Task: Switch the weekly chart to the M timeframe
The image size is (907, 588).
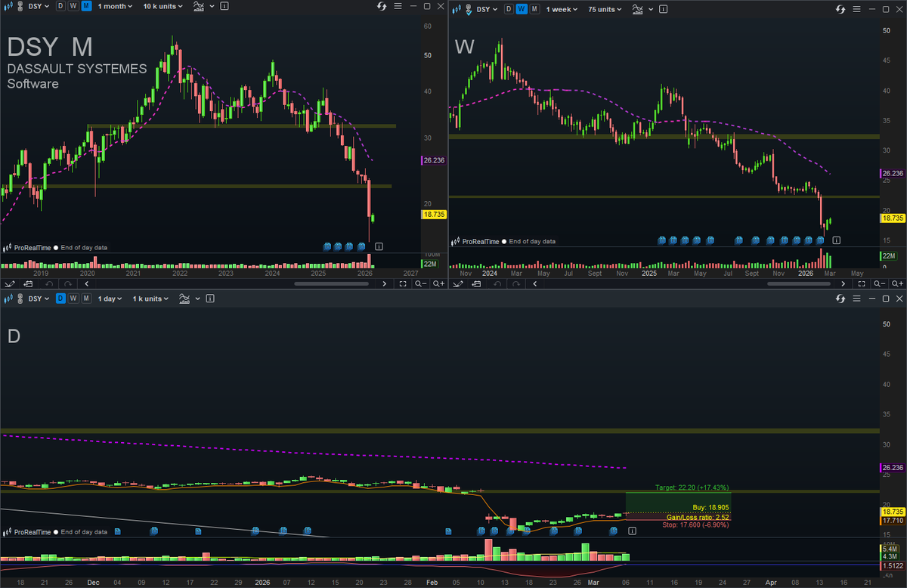Action: coord(534,10)
